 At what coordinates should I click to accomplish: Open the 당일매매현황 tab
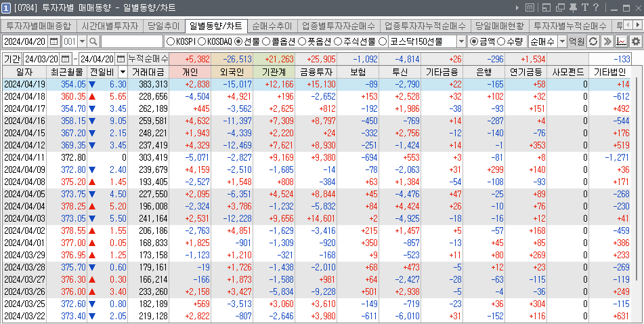pos(499,26)
